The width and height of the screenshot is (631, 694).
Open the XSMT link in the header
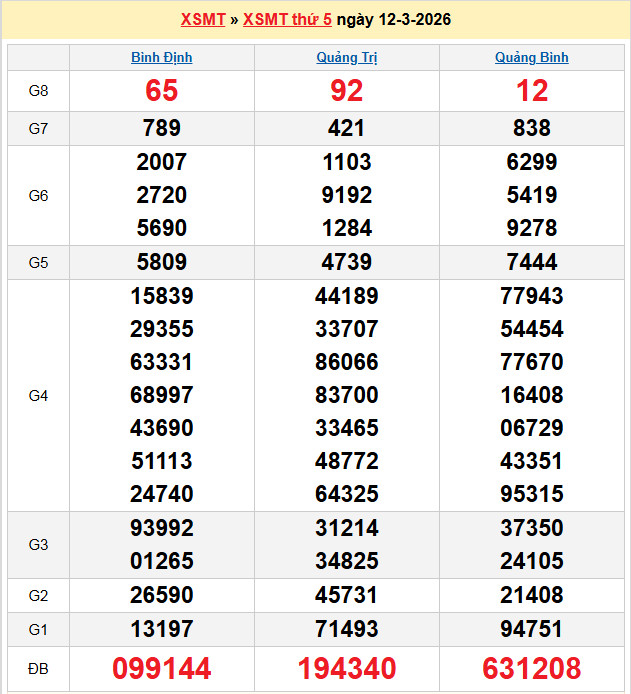[x=203, y=20]
